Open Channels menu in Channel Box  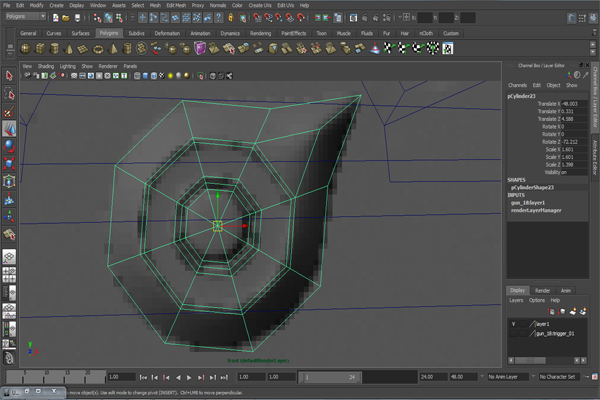click(x=517, y=85)
